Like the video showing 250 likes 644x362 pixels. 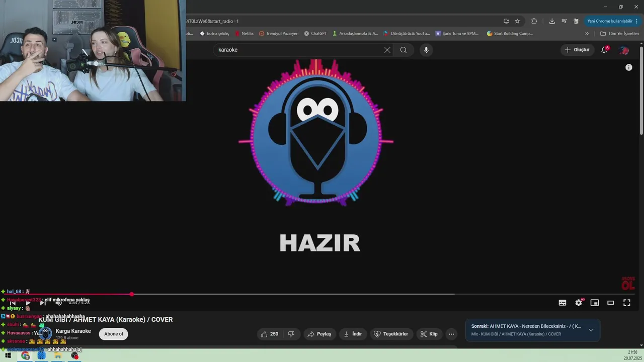pos(270,334)
